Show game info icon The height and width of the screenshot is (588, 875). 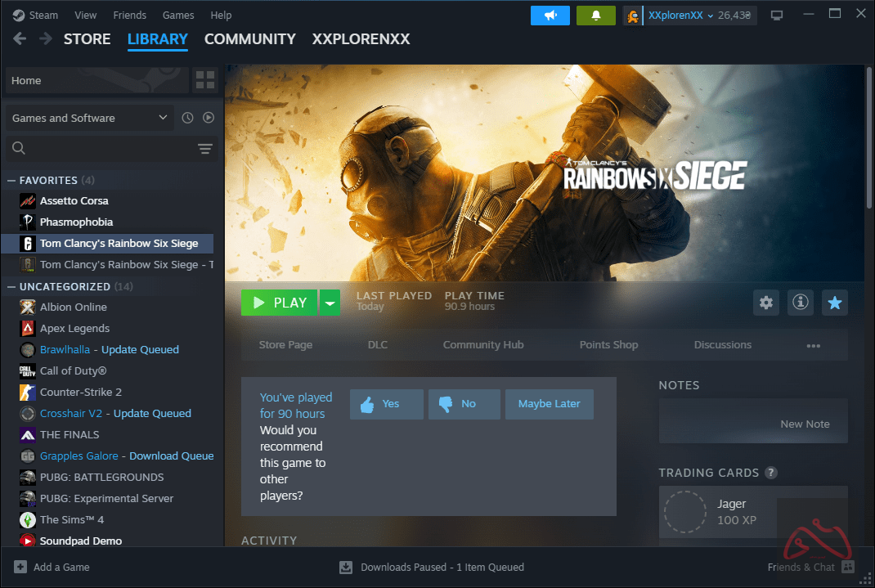pos(800,303)
